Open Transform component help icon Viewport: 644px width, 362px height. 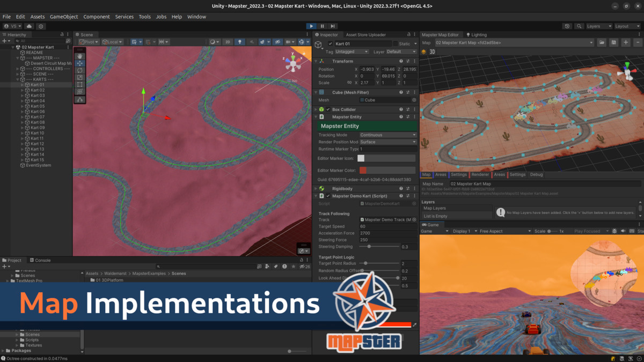(x=401, y=61)
